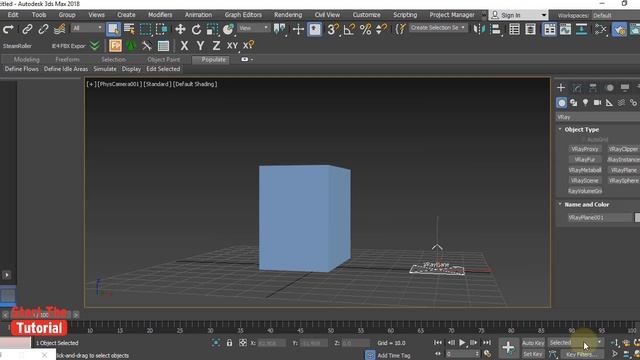This screenshot has width=640, height=360.
Task: Click Define Idle Areas button
Action: (66, 69)
